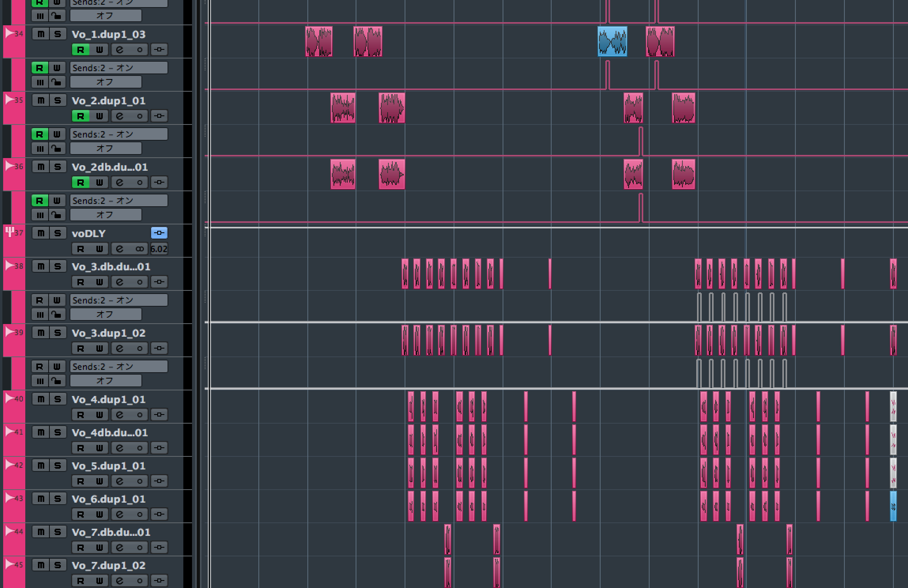Image resolution: width=908 pixels, height=588 pixels.
Task: Select the Vo_3.dup1_02 track name
Action: [x=109, y=333]
